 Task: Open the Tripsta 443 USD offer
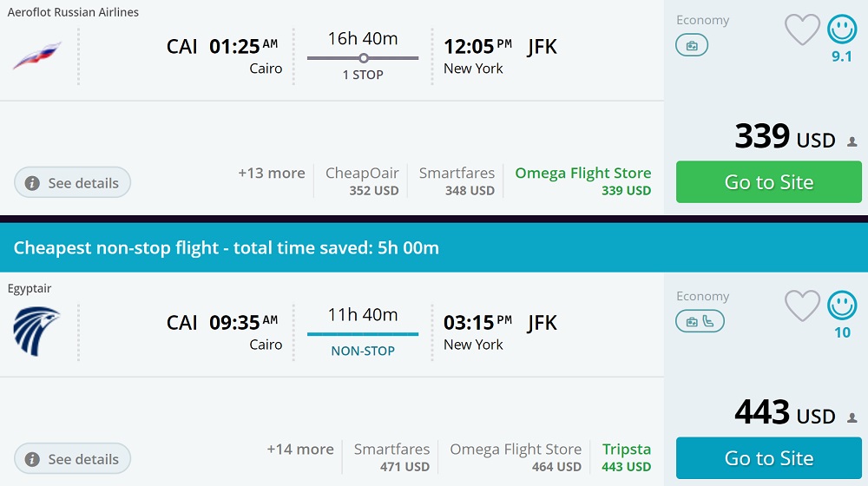[626, 457]
